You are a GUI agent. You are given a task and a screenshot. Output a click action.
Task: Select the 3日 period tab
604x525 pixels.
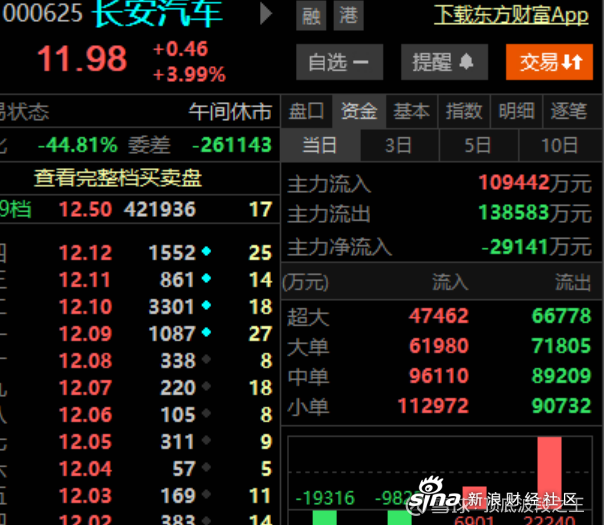click(399, 145)
